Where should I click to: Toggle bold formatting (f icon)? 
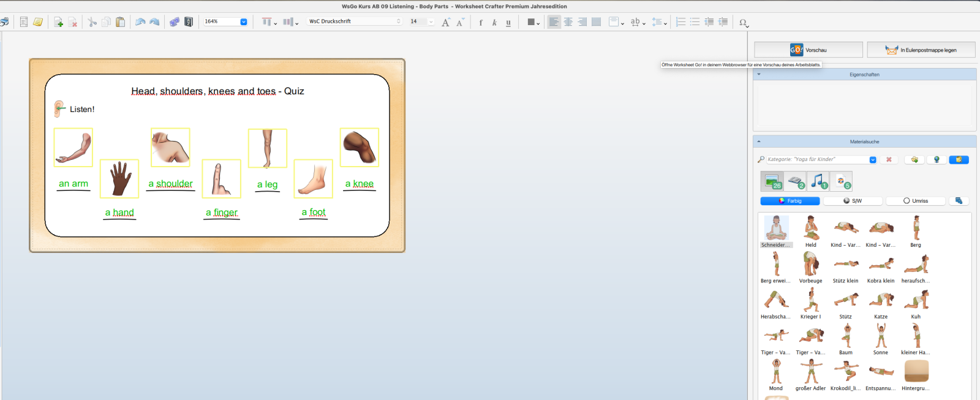point(481,22)
